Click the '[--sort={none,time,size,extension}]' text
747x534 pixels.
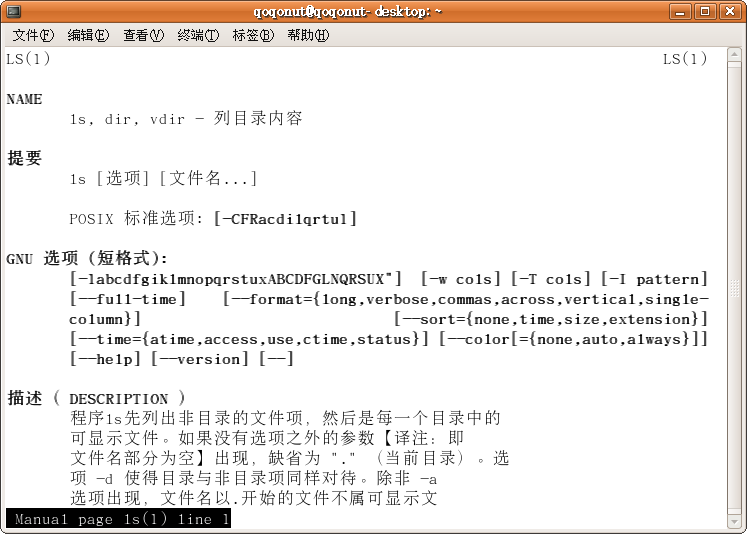[551, 319]
